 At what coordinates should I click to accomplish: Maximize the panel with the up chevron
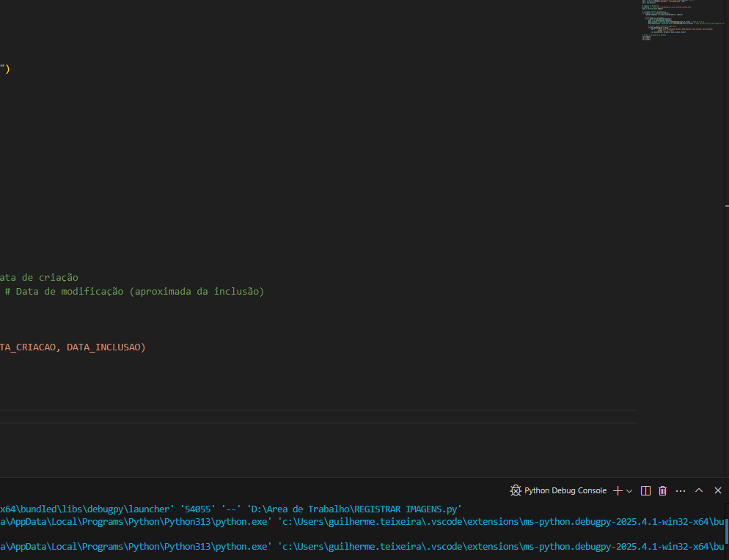coord(699,490)
